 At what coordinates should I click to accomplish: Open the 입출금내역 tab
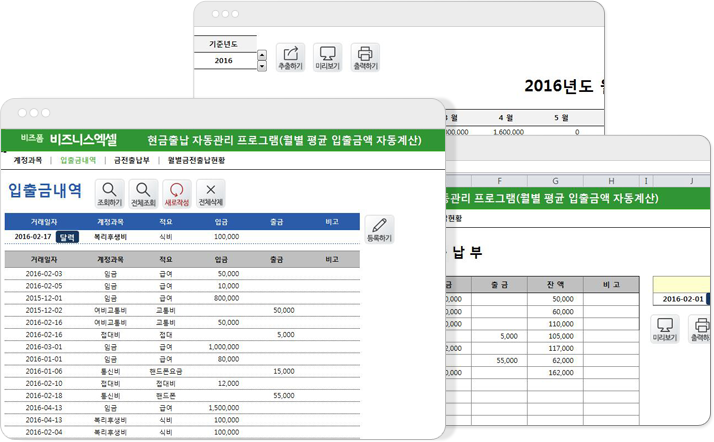[78, 160]
